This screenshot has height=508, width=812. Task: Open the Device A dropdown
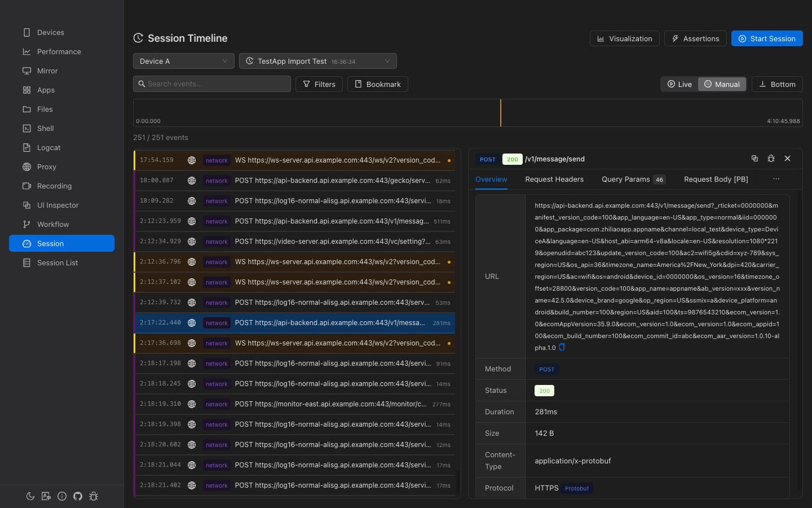click(183, 60)
